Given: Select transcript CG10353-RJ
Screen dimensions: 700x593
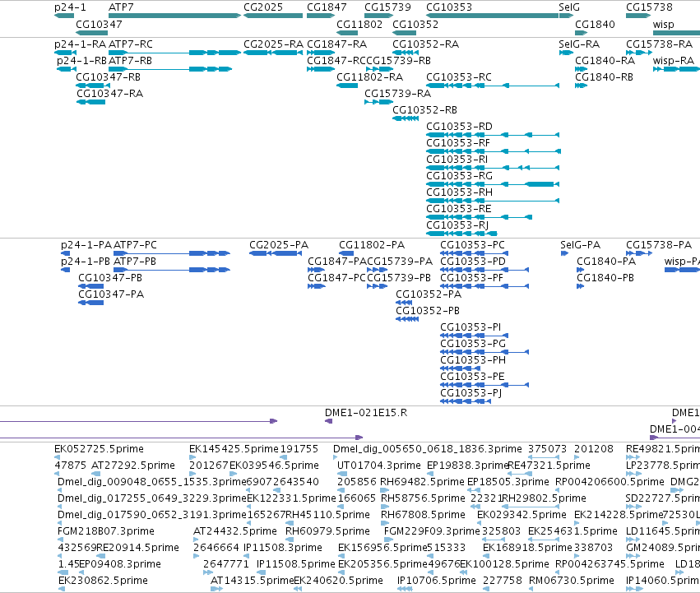Looking at the screenshot, I should pyautogui.click(x=461, y=234).
